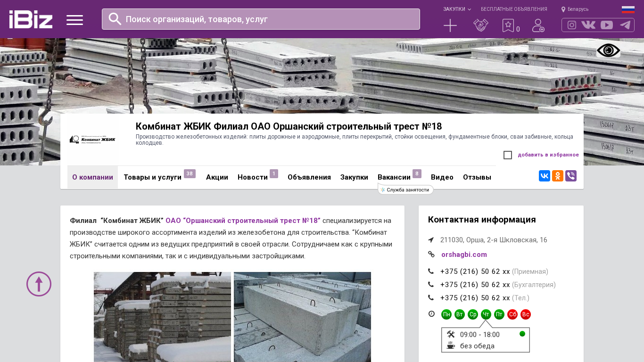Open the favorites bookmark star icon
This screenshot has width=644, height=362.
pyautogui.click(x=508, y=25)
